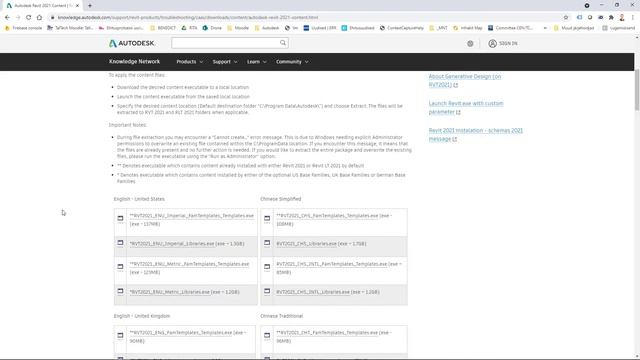Image resolution: width=640 pixels, height=360 pixels.
Task: Download RVT2021_ENU_Metric_Libraries.exe link
Action: pos(170,292)
